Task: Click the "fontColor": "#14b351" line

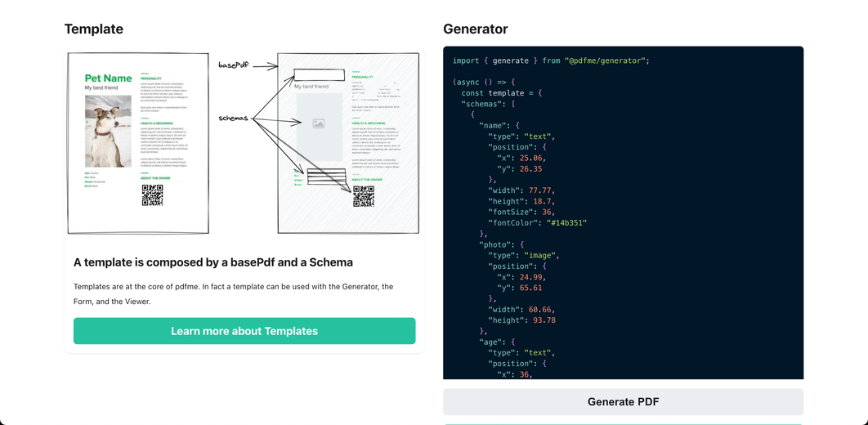Action: pos(537,222)
